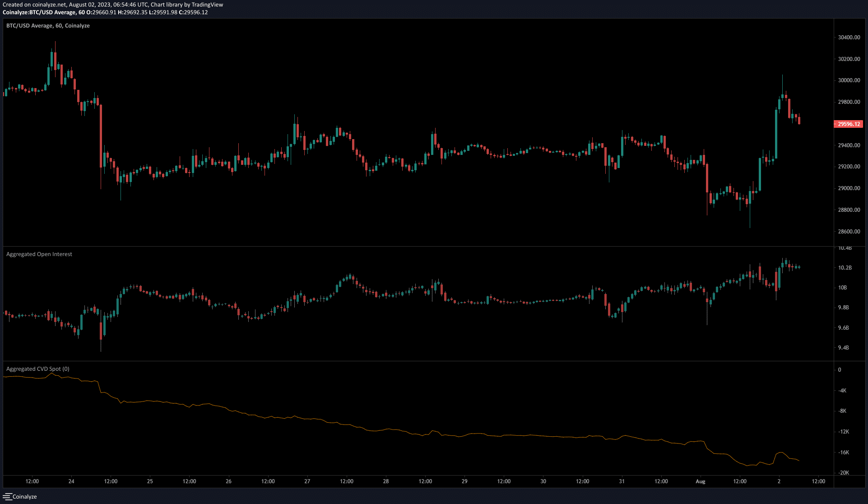Click the -20K CVD axis label
The height and width of the screenshot is (504, 868).
click(x=844, y=473)
